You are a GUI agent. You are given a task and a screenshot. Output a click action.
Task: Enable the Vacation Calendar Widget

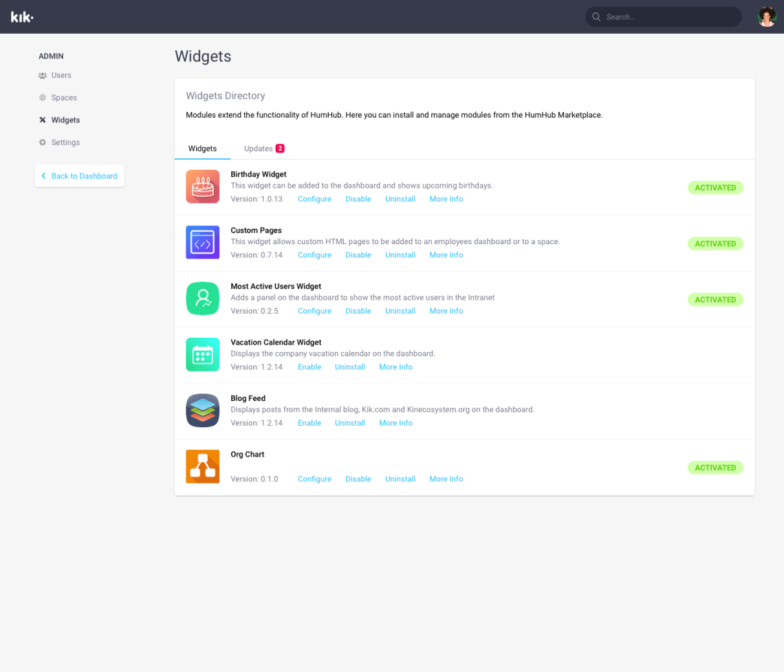click(x=309, y=367)
